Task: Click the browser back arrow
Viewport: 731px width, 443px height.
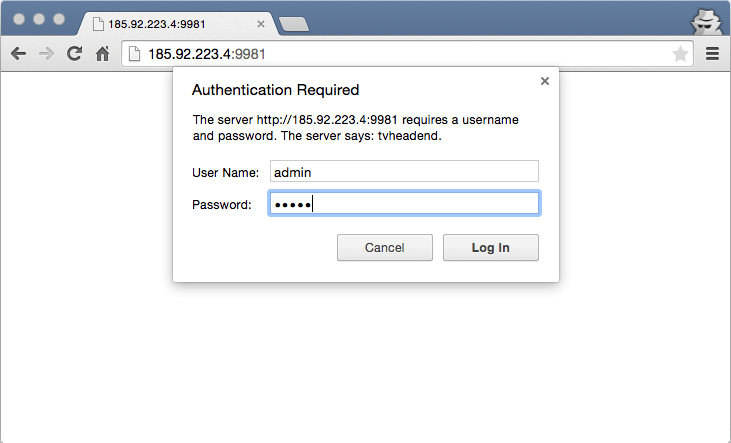Action: [18, 54]
